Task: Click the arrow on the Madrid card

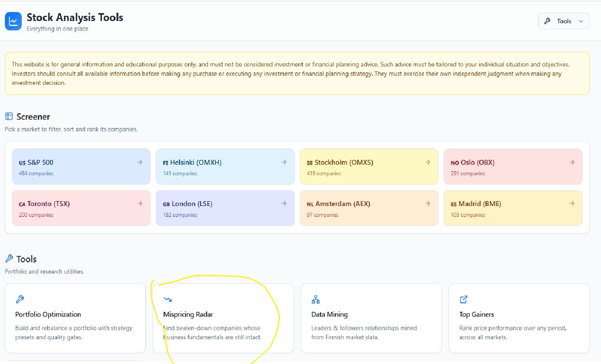Action: [572, 203]
